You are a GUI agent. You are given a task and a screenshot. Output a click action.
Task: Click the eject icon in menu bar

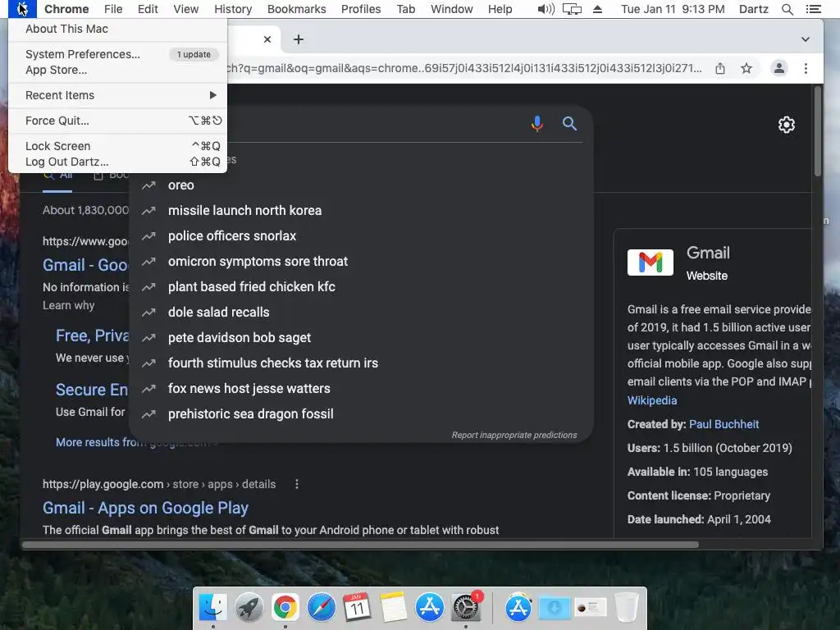598,9
